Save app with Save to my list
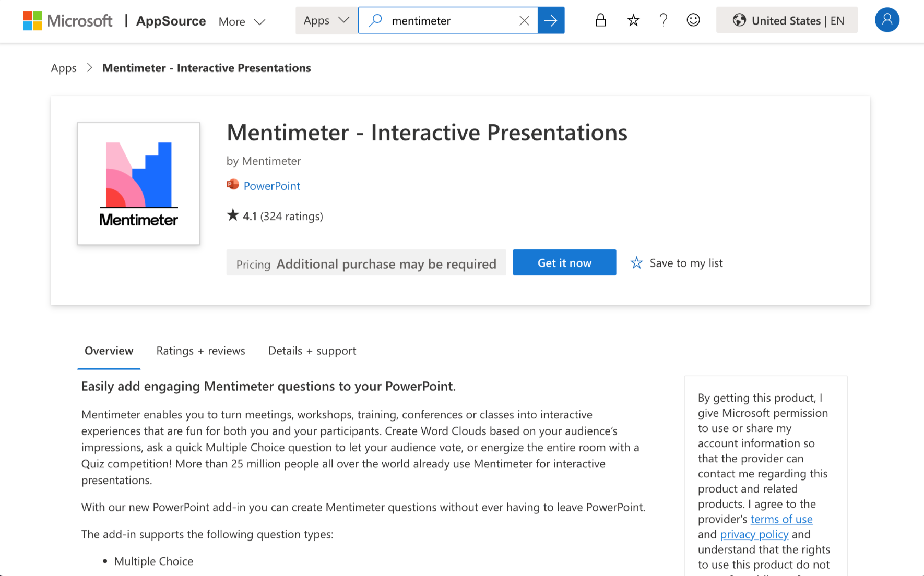The height and width of the screenshot is (576, 924). click(677, 263)
